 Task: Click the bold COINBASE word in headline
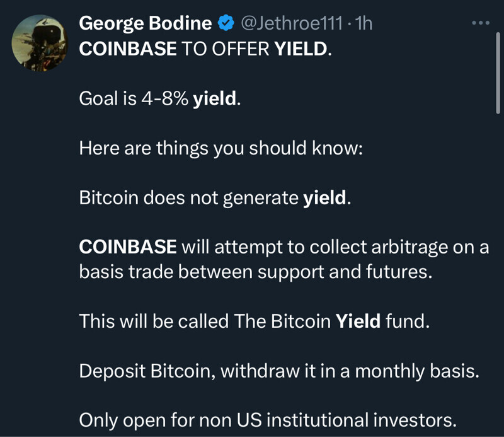click(x=127, y=50)
